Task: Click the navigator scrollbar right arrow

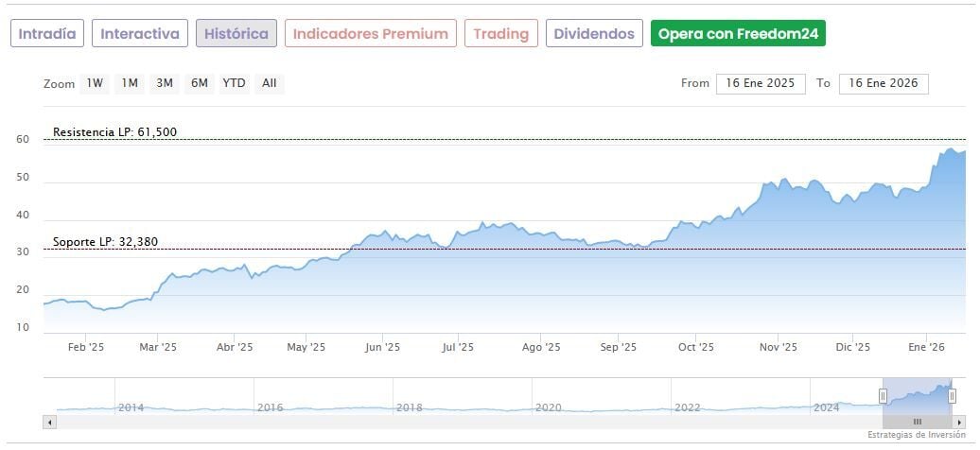Action: (x=961, y=422)
